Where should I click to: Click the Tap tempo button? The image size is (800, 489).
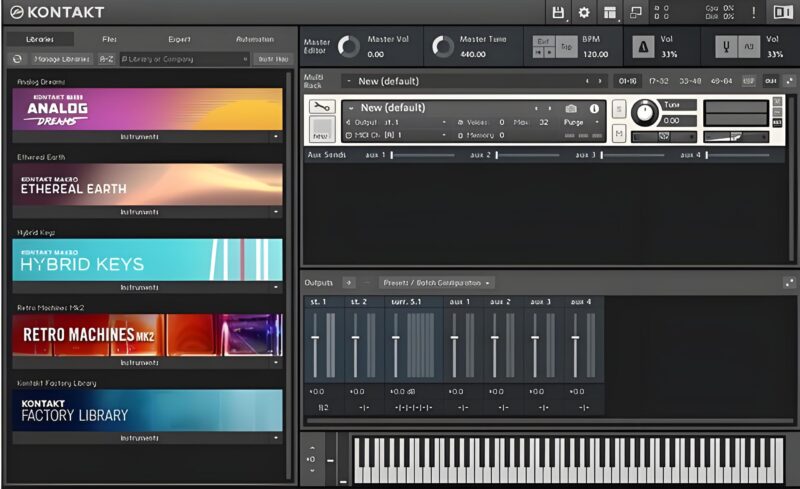[566, 47]
